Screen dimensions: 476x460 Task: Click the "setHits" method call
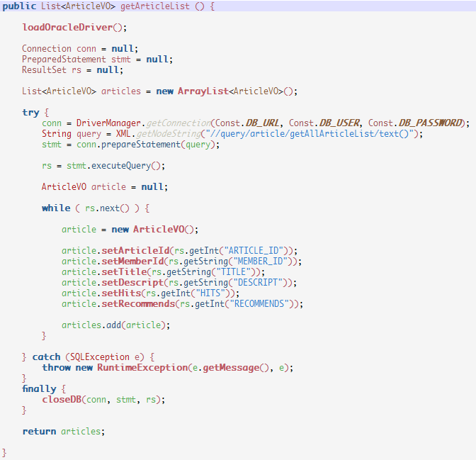pos(121,293)
